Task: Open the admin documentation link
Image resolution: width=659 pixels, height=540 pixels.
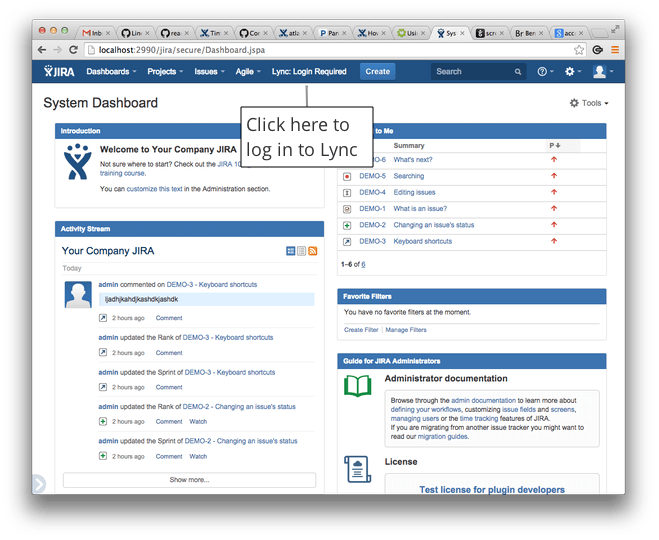Action: tap(483, 400)
